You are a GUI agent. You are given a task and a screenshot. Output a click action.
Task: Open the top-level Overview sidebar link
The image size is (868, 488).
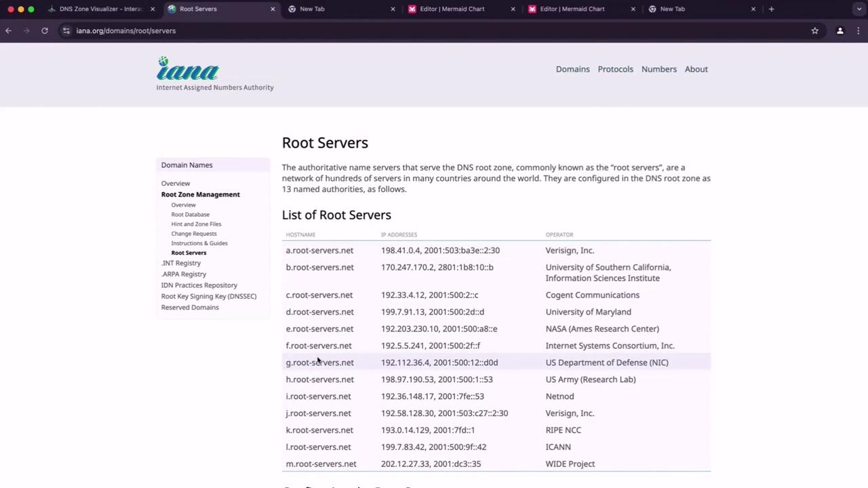click(176, 183)
